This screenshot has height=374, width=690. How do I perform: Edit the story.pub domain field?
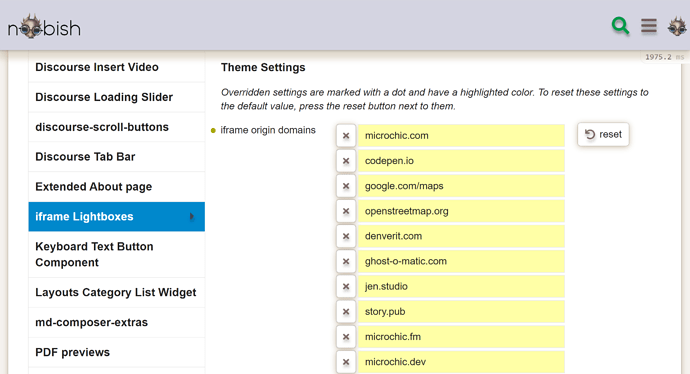(x=461, y=312)
